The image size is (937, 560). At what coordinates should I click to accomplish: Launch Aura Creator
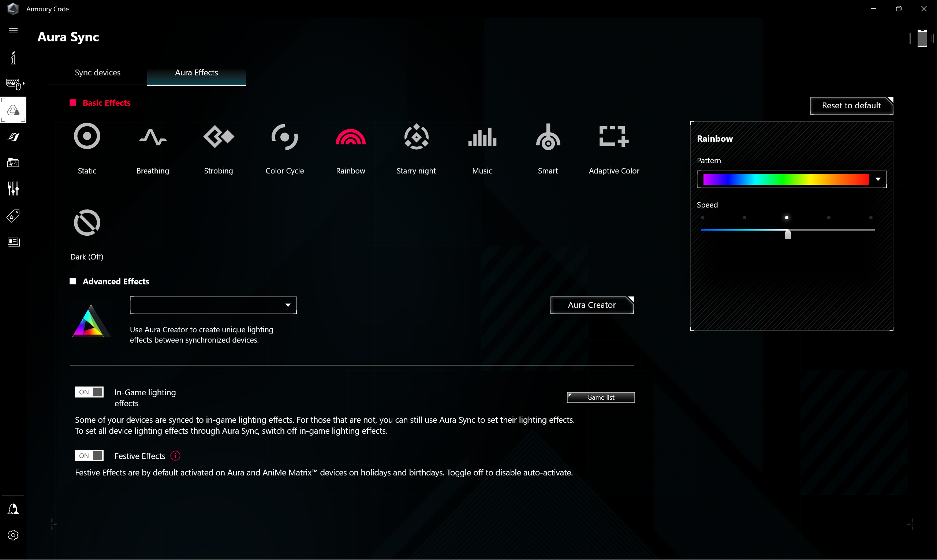coord(591,305)
